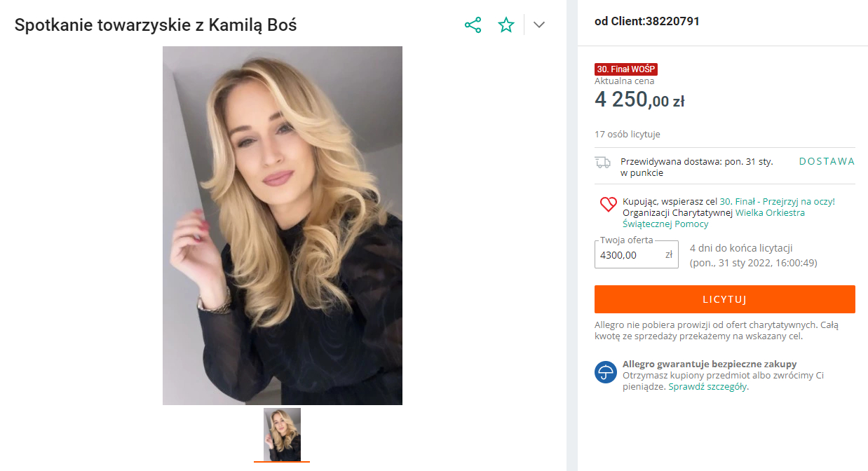
Task: View the "17 osób licytuje" bidders list
Action: coord(627,134)
